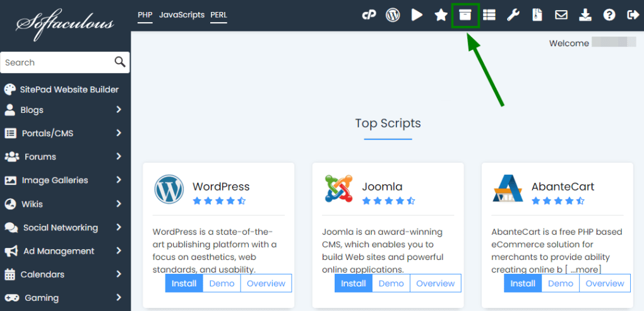The height and width of the screenshot is (311, 644).
Task: Click the Social Networking chat bubbles icon
Action: (x=11, y=227)
